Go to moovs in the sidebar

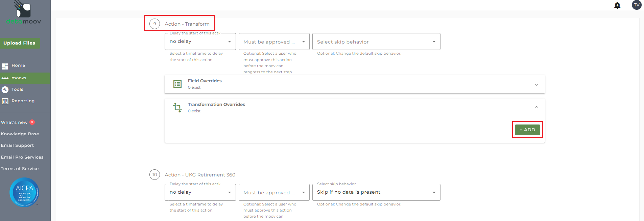(19, 78)
